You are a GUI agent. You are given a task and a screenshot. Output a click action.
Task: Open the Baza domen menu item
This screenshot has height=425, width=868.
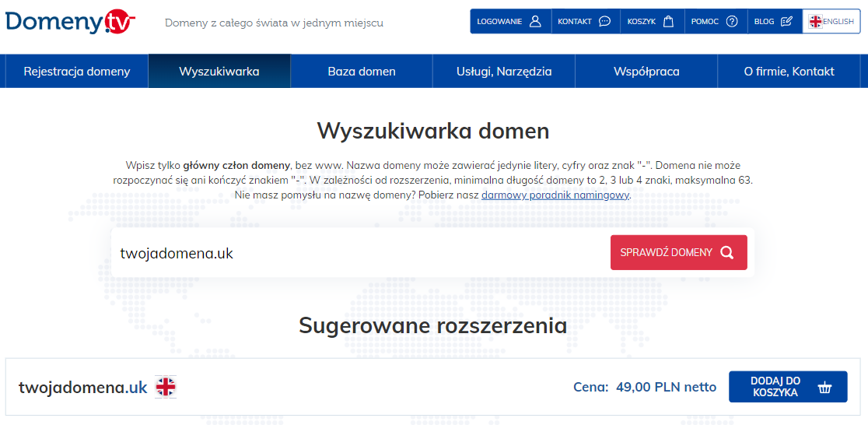(x=362, y=72)
